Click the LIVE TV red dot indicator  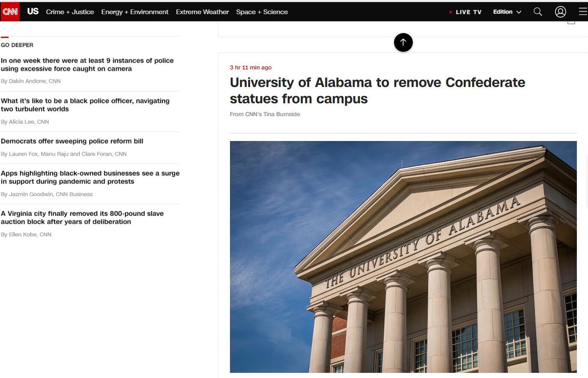pos(451,12)
